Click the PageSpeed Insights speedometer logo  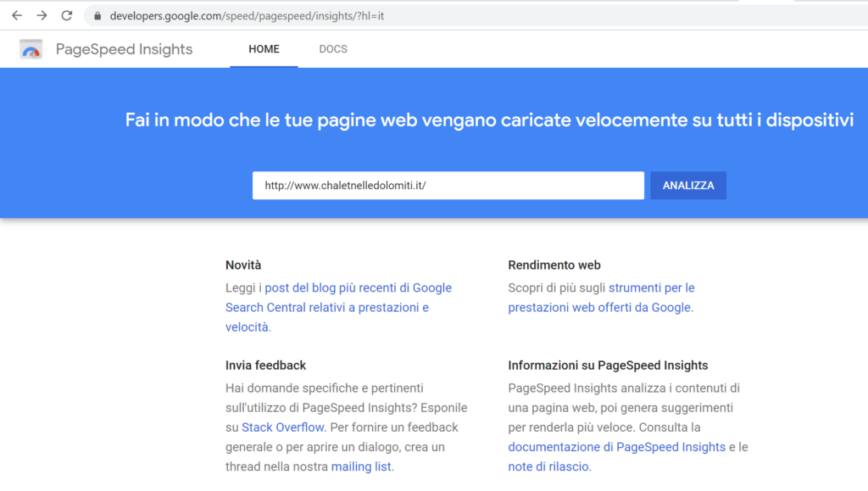point(31,50)
